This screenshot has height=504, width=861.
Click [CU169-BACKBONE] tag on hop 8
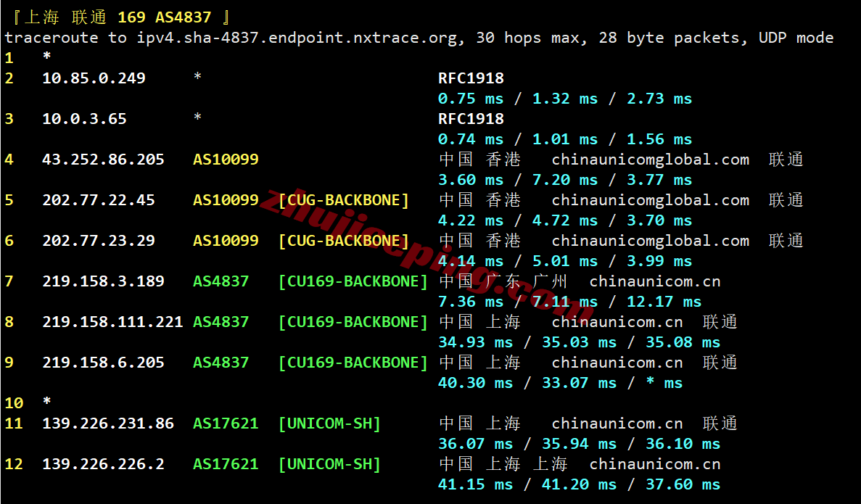pos(353,322)
